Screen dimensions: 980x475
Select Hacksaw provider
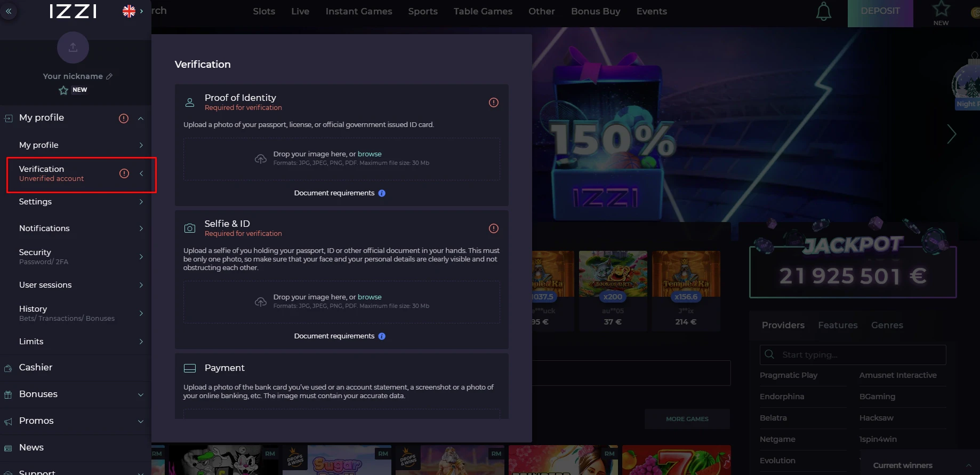[x=876, y=418]
